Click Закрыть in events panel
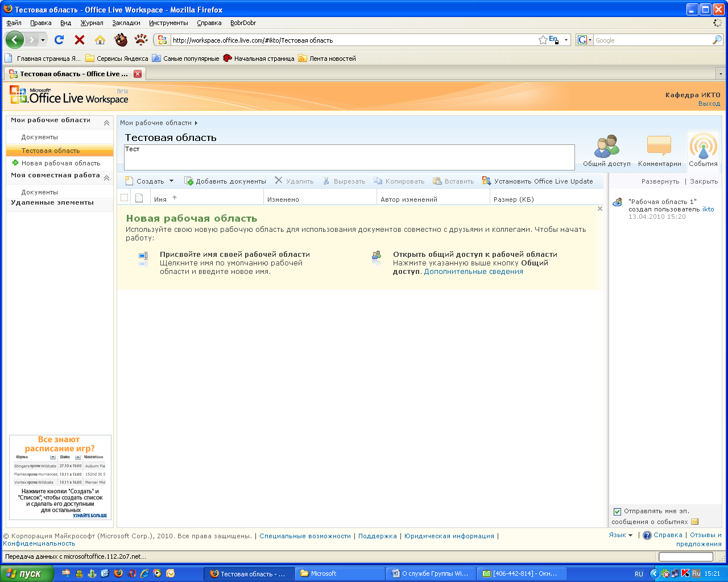This screenshot has width=728, height=582. pos(704,181)
